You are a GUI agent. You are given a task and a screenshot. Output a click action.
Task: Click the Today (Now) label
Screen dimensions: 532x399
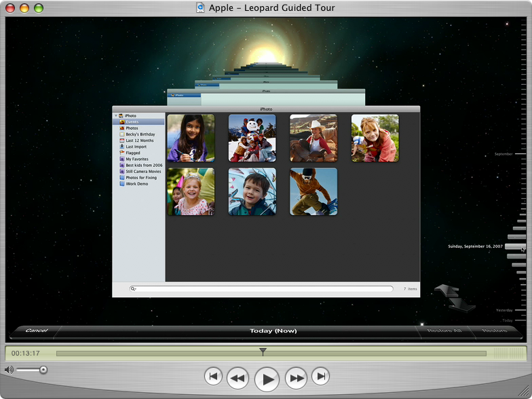(x=273, y=330)
